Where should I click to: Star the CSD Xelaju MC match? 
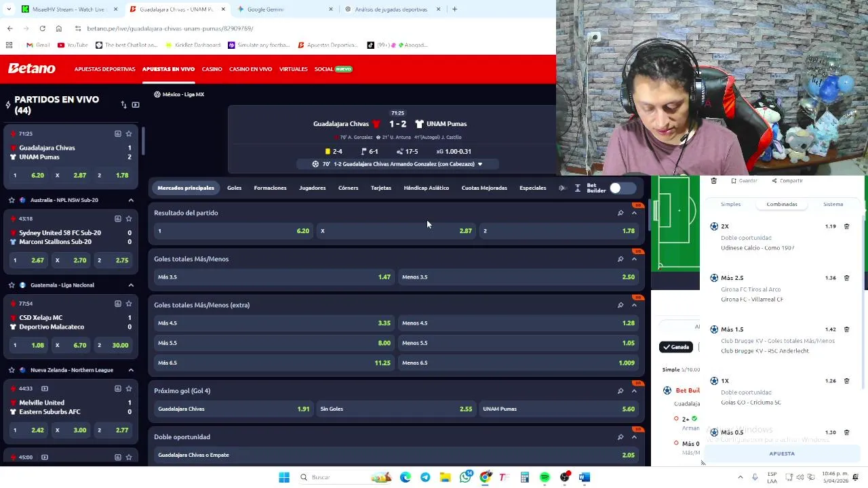(129, 304)
